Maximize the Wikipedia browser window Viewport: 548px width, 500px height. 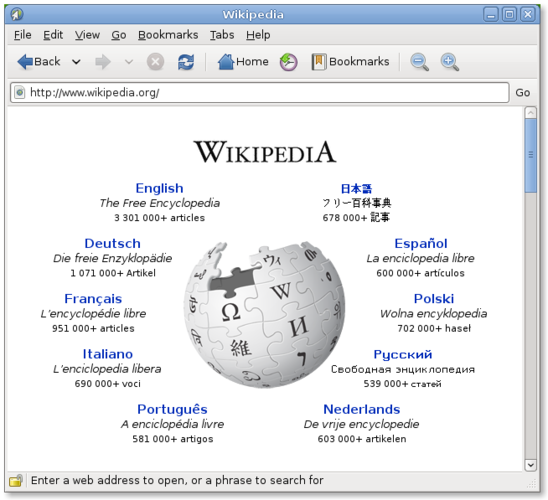[x=509, y=14]
